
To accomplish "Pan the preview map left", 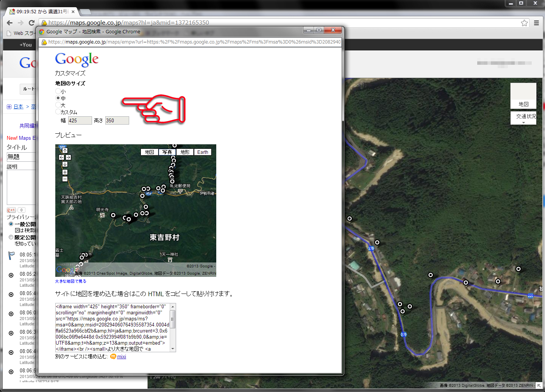I will pos(61,157).
